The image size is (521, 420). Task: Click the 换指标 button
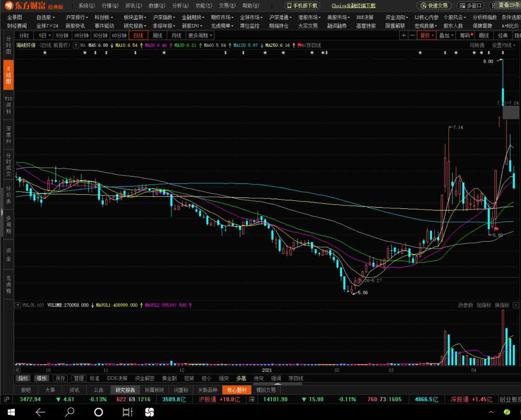coord(502,305)
